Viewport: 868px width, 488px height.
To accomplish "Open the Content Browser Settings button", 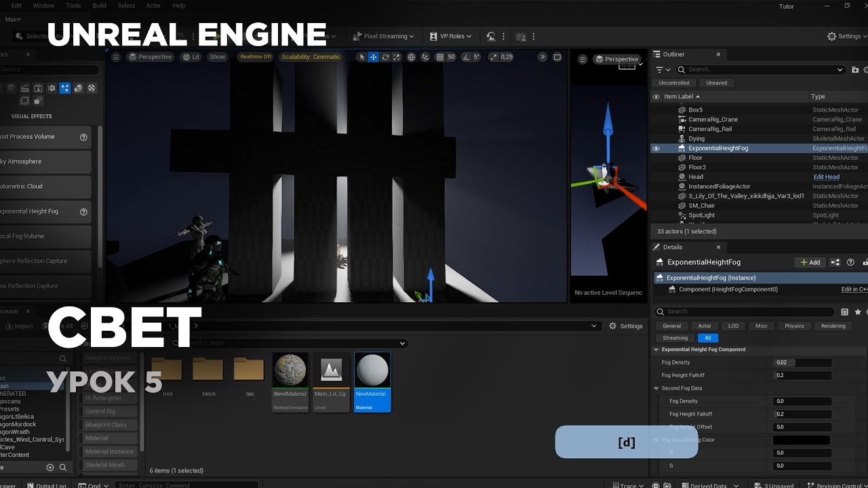I will click(x=625, y=326).
